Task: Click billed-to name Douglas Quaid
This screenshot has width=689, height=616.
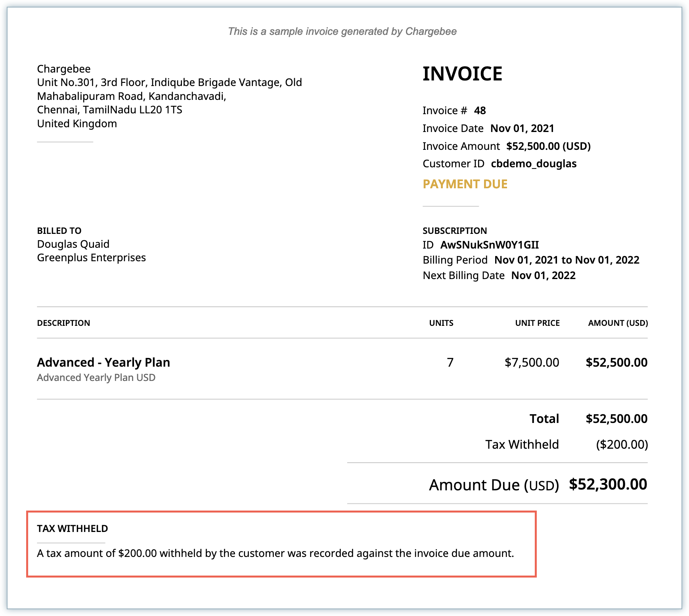Action: tap(73, 244)
